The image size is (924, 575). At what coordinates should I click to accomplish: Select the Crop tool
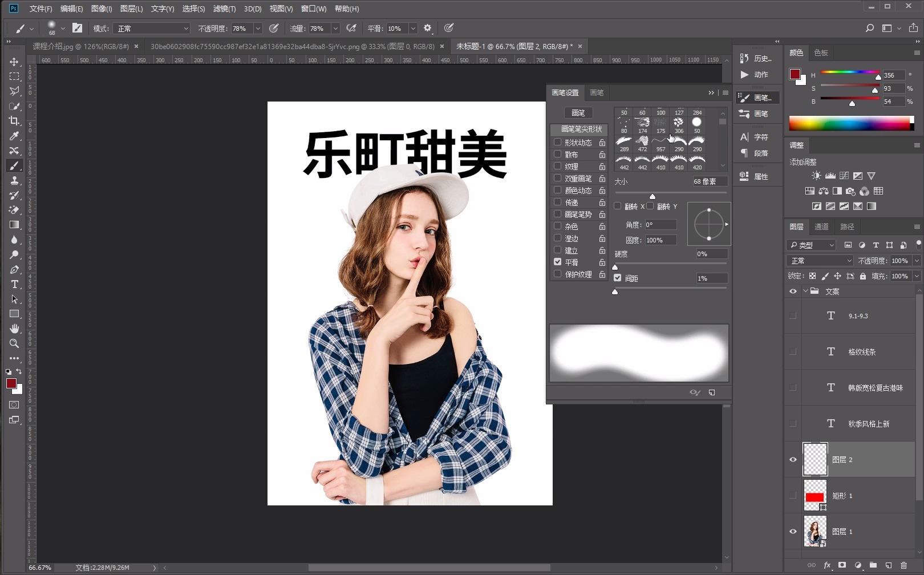(x=14, y=121)
